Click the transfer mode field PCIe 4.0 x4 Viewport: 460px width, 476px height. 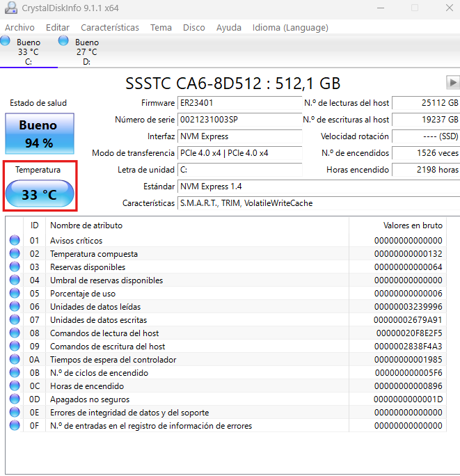[x=239, y=153]
